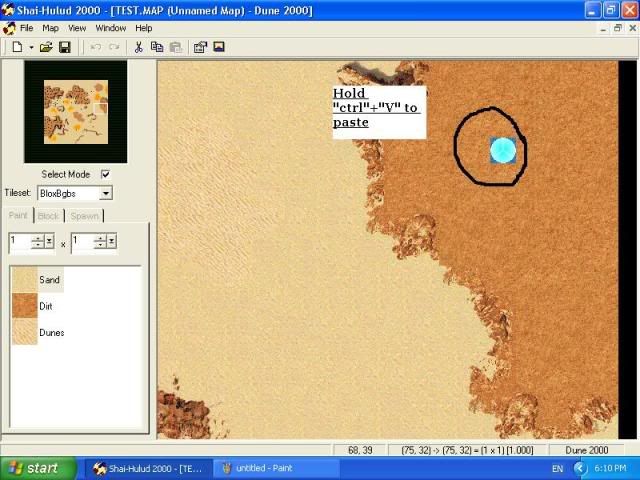This screenshot has height=480, width=640.
Task: Close the inner TEST.MAP document window
Action: pos(633,28)
